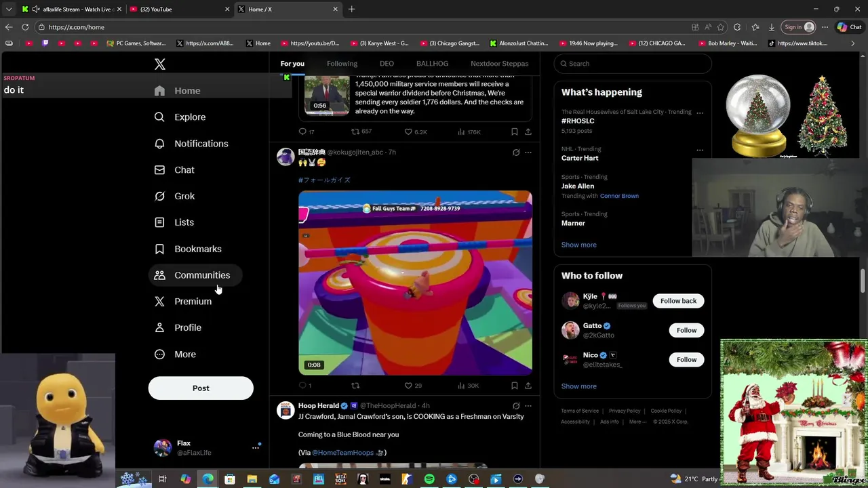Click the Connor Brown link
This screenshot has height=488, width=868.
pos(619,196)
